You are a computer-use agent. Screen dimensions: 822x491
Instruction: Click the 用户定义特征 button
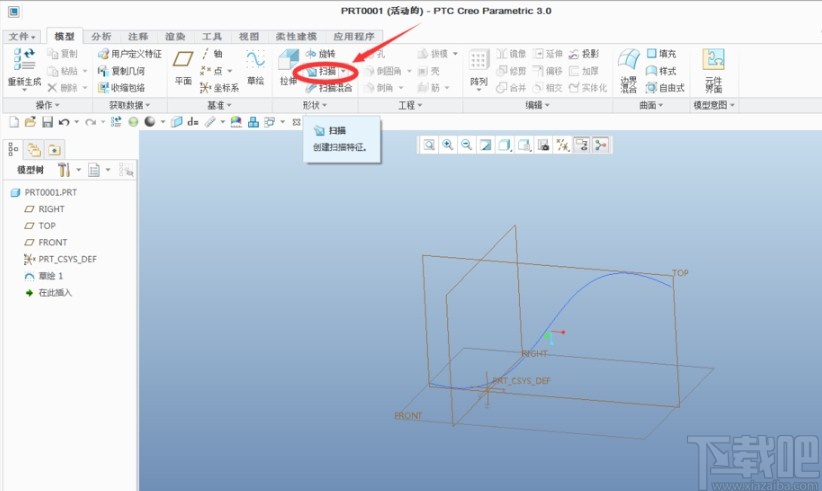[129, 54]
